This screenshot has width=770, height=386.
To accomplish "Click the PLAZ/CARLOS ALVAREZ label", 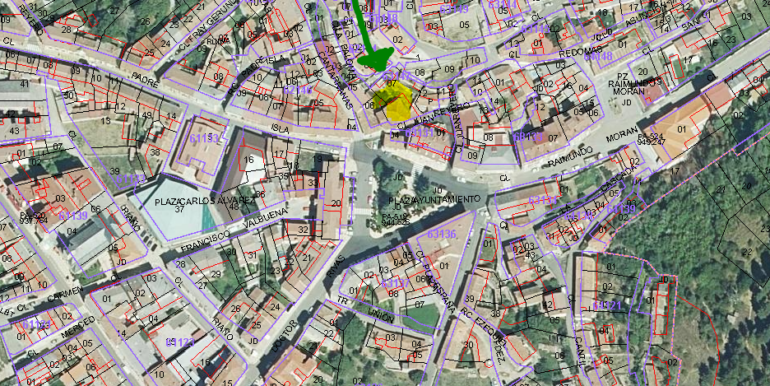I will [x=205, y=201].
